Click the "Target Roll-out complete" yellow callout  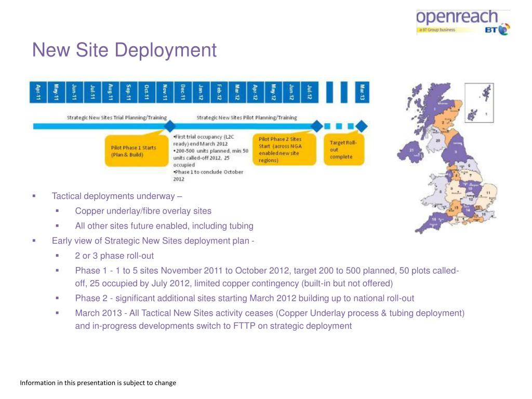344,150
